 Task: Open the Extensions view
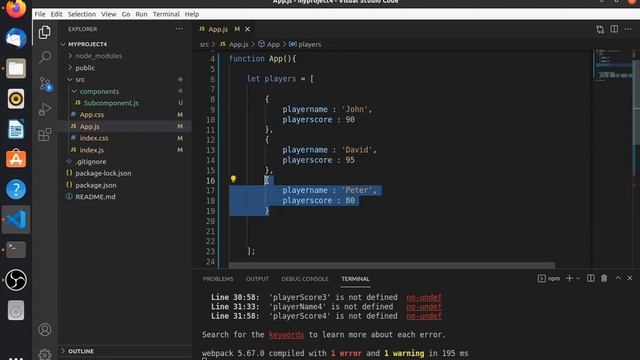[x=45, y=135]
